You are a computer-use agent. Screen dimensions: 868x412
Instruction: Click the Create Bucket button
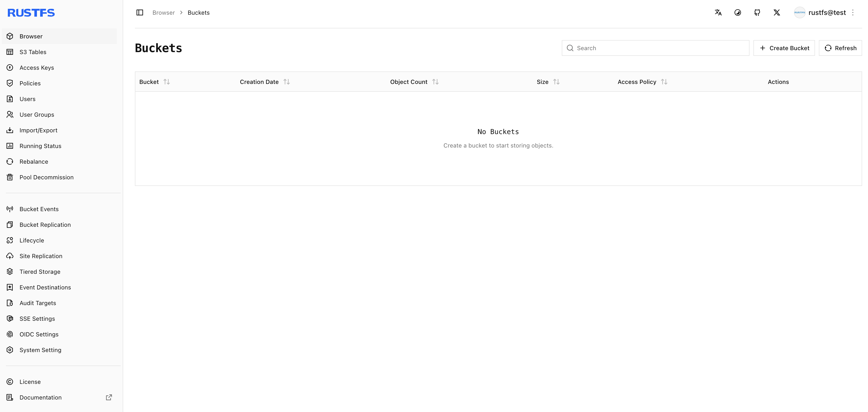pos(784,48)
